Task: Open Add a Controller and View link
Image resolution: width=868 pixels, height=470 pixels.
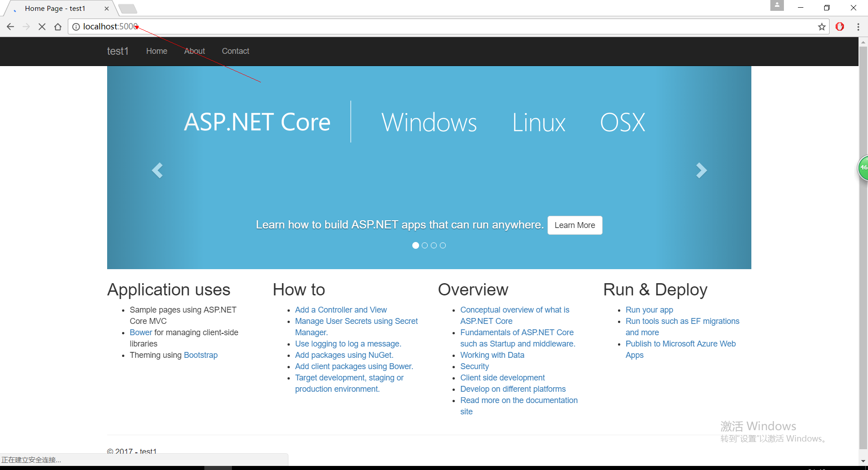Action: pos(341,310)
